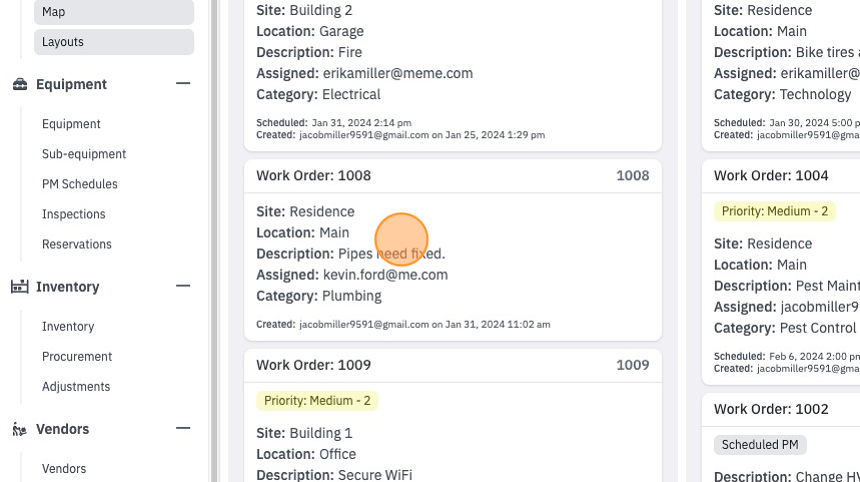Collapse the Vendors section

(x=183, y=428)
